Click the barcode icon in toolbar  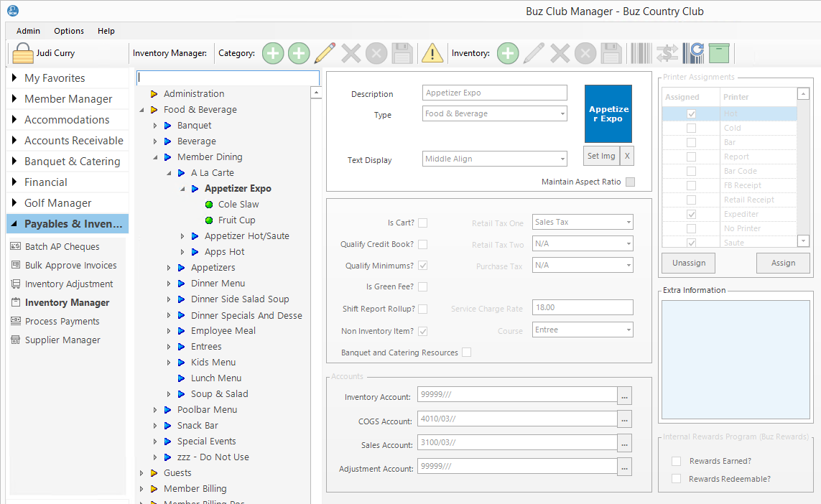point(641,53)
